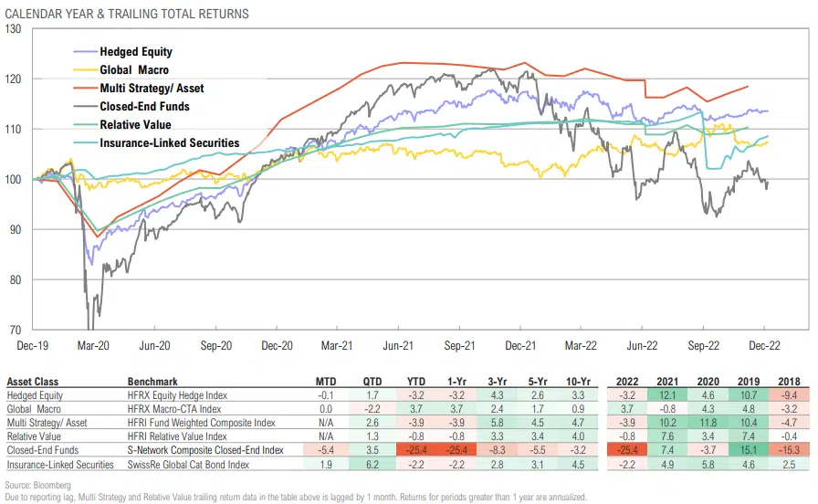Select the 2022 calendar year column header
Screen dimensions: 818x504
628,381
